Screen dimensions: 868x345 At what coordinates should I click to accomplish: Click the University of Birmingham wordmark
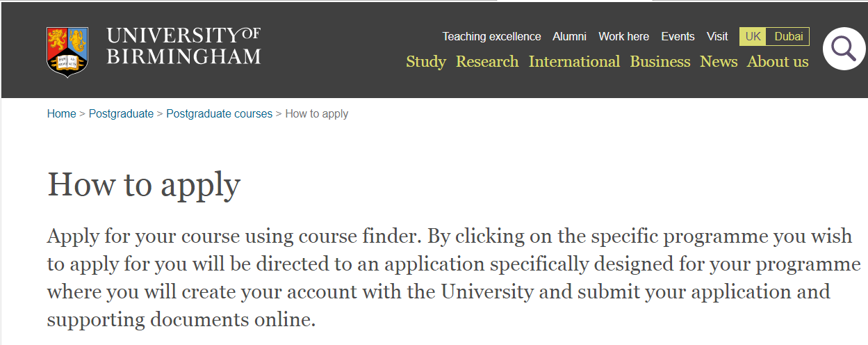point(183,47)
